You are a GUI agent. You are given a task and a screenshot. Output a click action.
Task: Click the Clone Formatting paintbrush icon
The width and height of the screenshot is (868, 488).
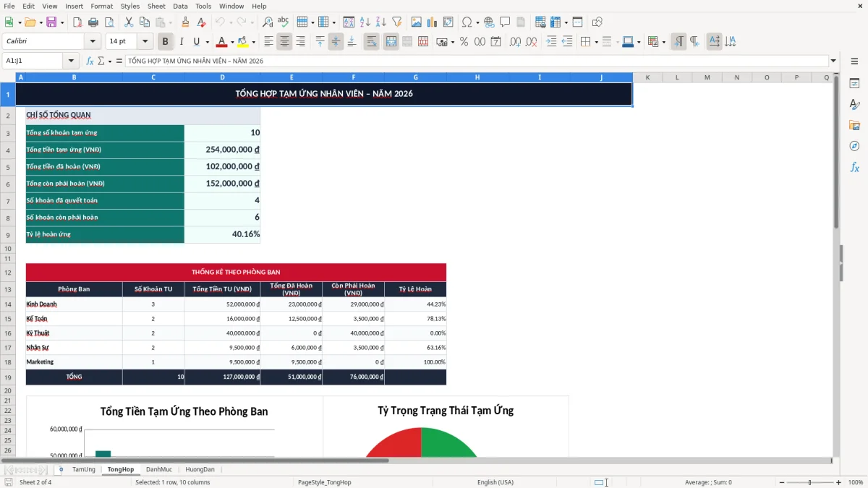pyautogui.click(x=185, y=22)
